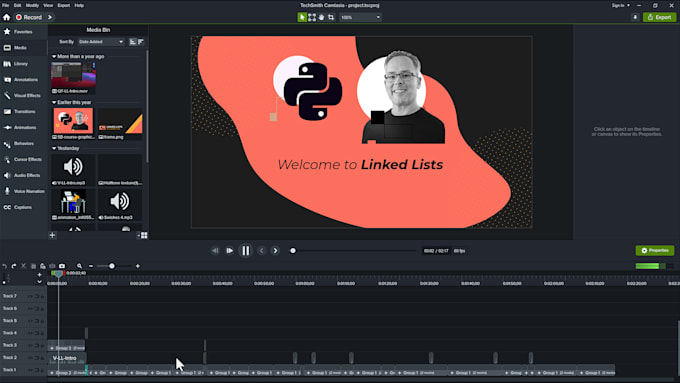Set Media Bin sort order to ascending
The width and height of the screenshot is (680, 383).
point(133,42)
